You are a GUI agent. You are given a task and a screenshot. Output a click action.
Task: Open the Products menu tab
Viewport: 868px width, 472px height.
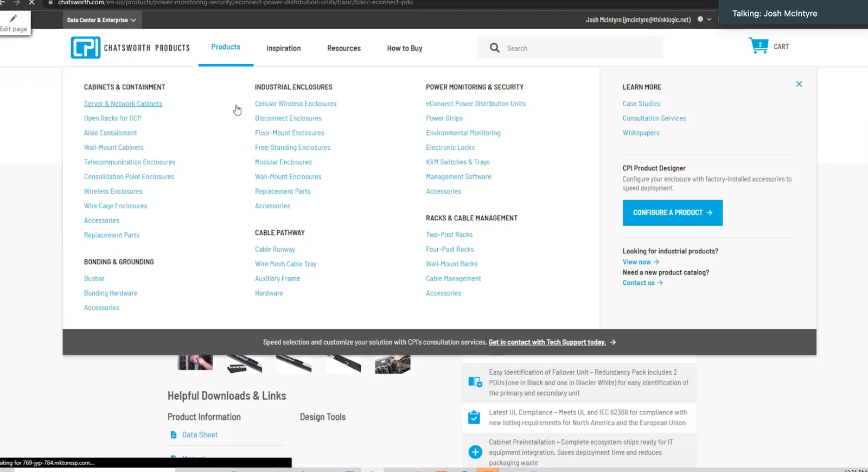tap(226, 47)
